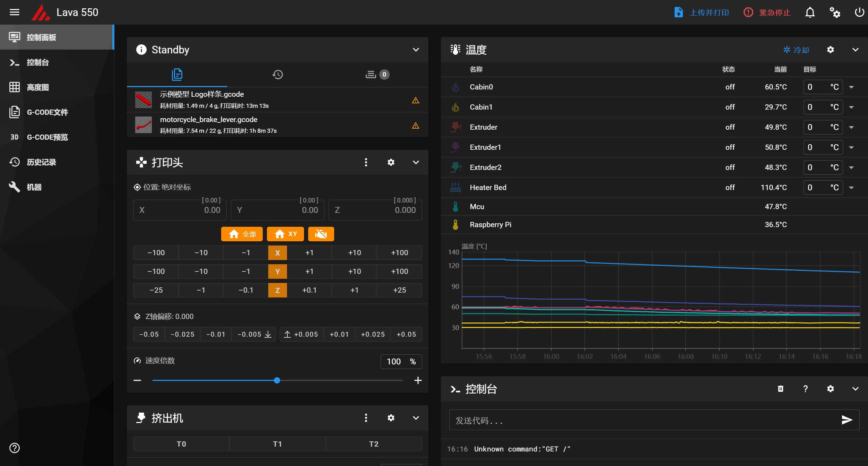Select extruder tool T1

(x=277, y=444)
